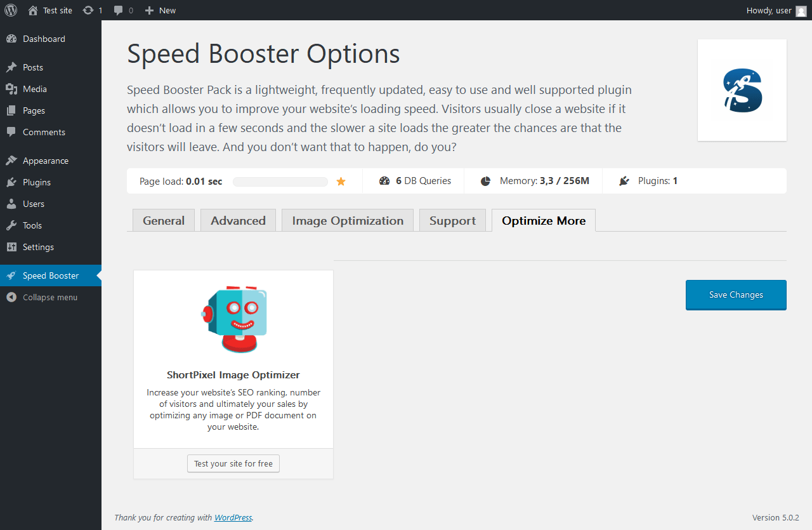Click the orange star rating icon
Screen dimensions: 812x530
[341, 182]
